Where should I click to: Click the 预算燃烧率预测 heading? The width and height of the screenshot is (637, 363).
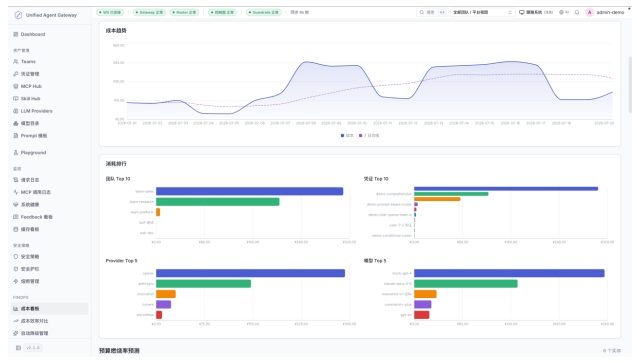click(x=119, y=350)
